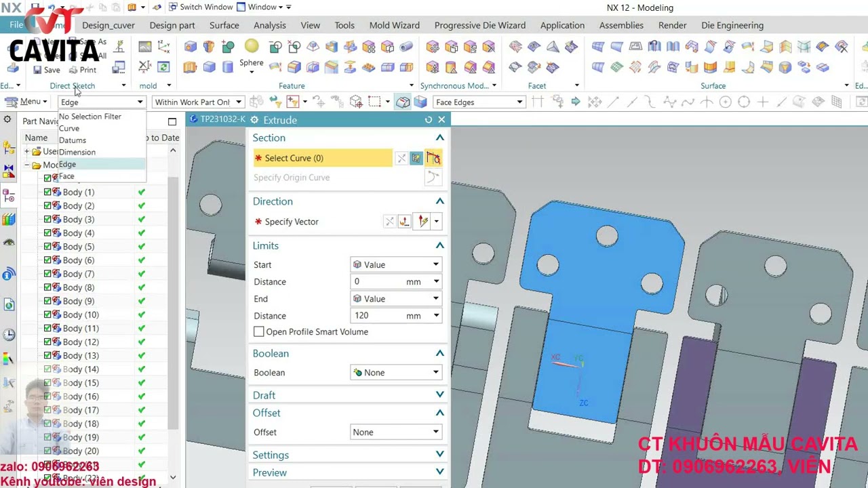Open the Offset None dropdown
868x488 pixels.
pyautogui.click(x=397, y=432)
